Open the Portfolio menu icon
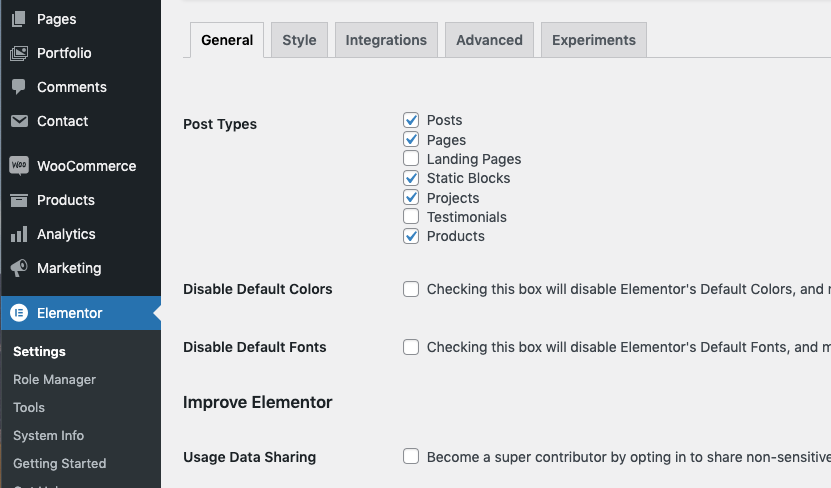Screen dimensions: 831x488 [19, 53]
